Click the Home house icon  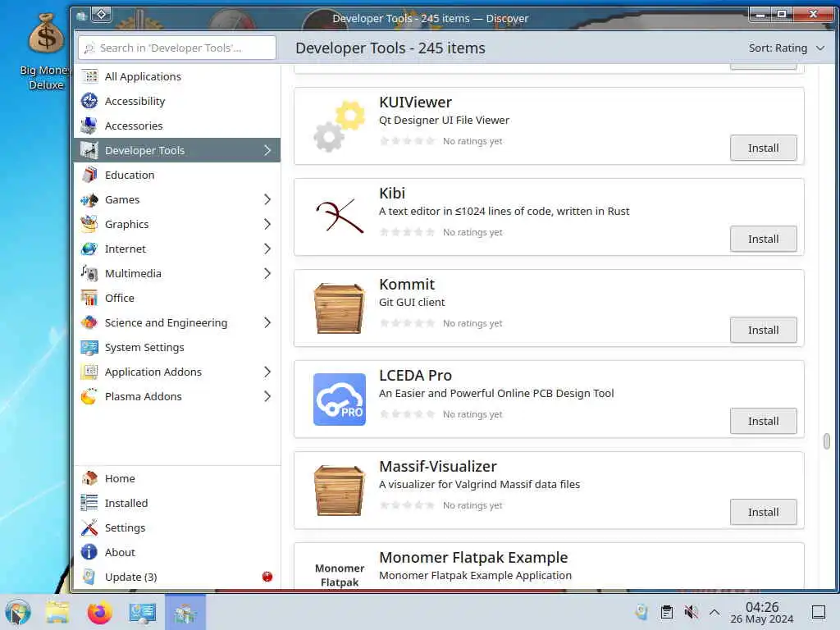[89, 478]
